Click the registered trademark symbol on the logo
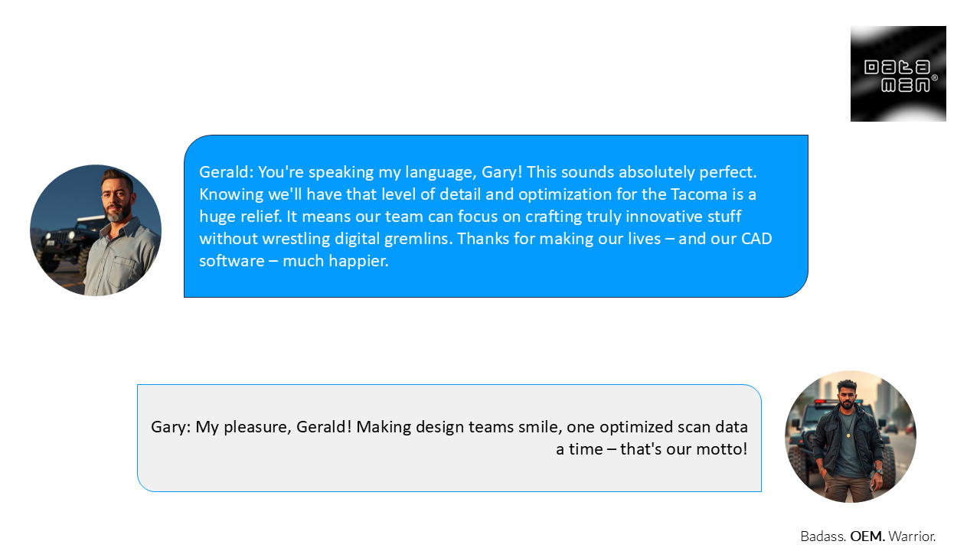The image size is (980, 551). point(934,78)
